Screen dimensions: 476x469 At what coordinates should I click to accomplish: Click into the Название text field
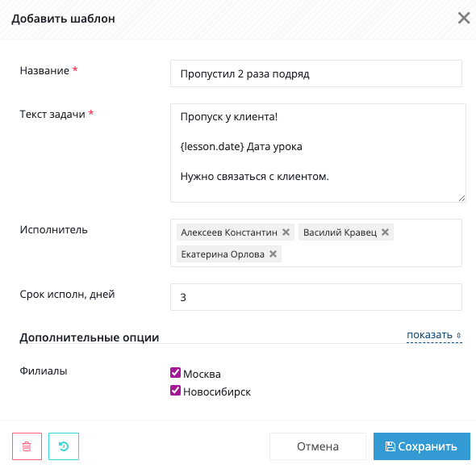click(x=316, y=73)
